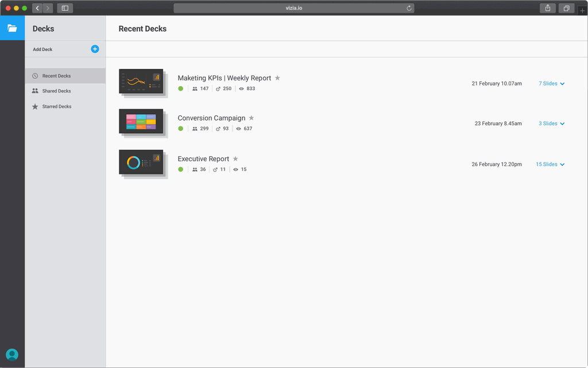
Task: Open the Conversion Campaign deck thumbnail
Action: pos(141,121)
